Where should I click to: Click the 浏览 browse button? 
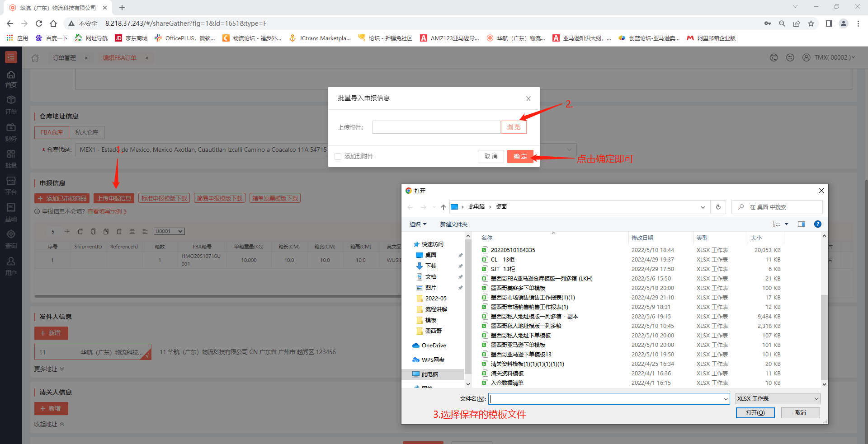[514, 127]
